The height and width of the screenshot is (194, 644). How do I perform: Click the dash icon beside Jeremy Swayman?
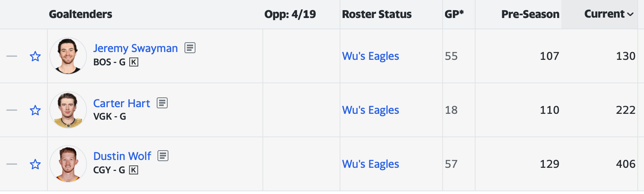click(x=12, y=56)
